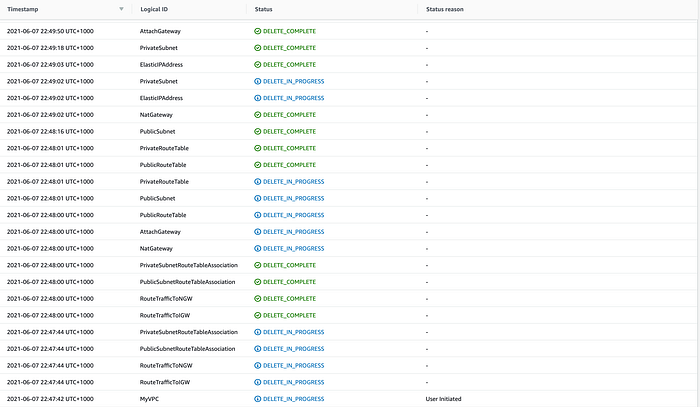This screenshot has height=407, width=700.
Task: Click the 22:49:50 AttachGateway timestamp cell
Action: (50, 31)
